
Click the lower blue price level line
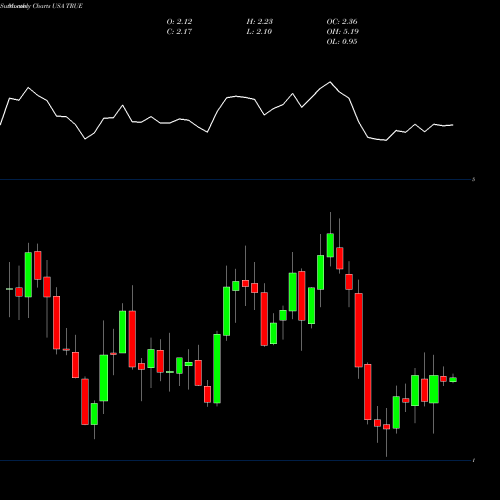[235, 461]
